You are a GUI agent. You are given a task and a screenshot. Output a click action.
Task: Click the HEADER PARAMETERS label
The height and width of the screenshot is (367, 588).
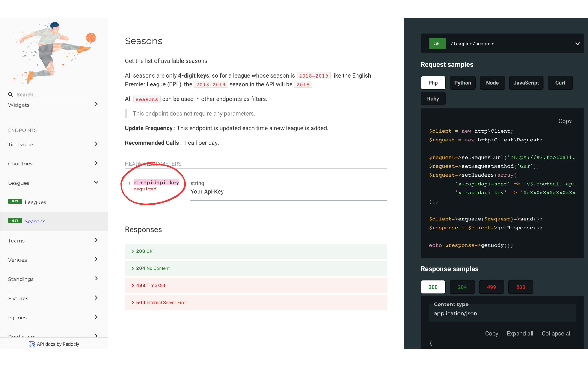coord(153,164)
